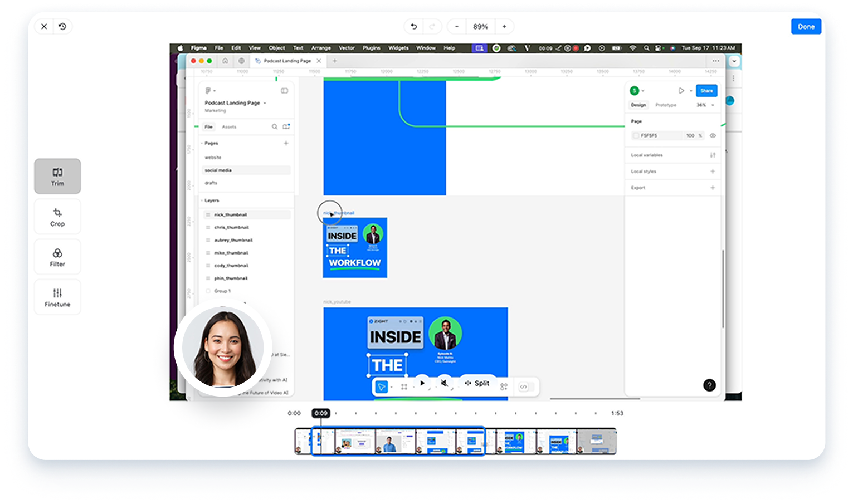The width and height of the screenshot is (853, 504).
Task: Open the Finetune adjustments
Action: coord(57,297)
